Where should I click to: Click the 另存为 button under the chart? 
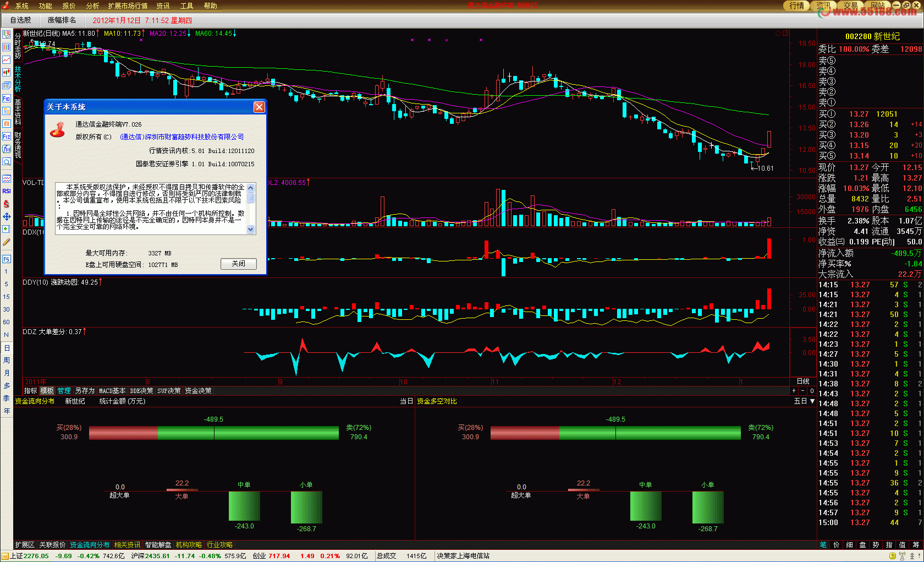(x=85, y=391)
